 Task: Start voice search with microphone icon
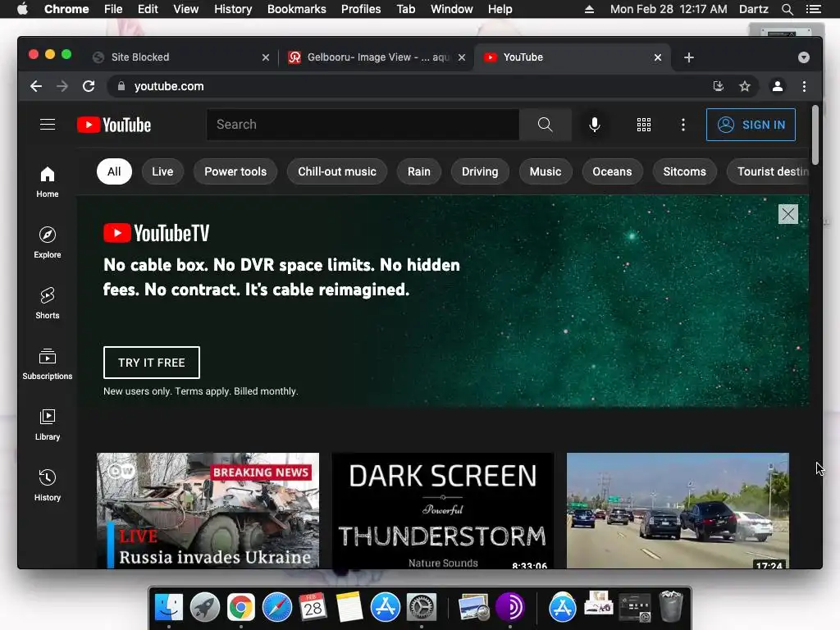tap(594, 125)
